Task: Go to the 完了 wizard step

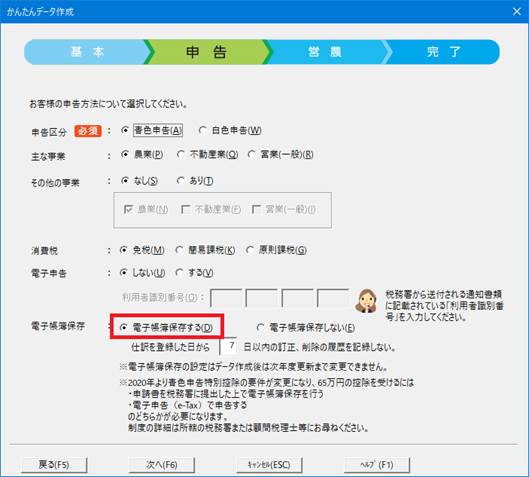Action: (443, 52)
